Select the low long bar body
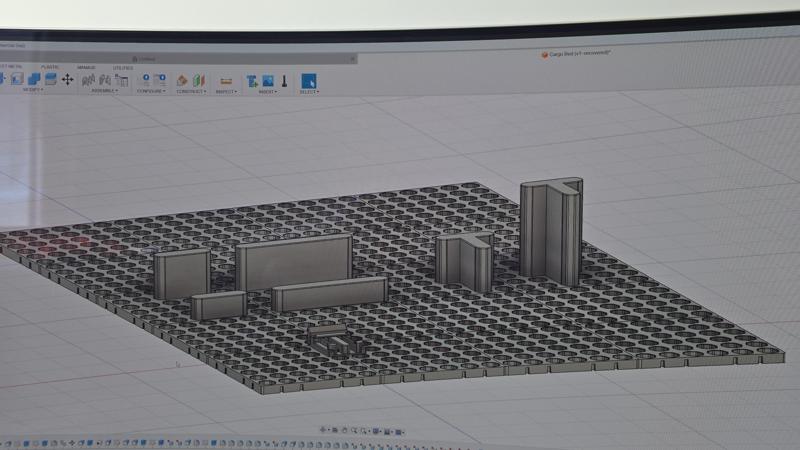 click(329, 294)
